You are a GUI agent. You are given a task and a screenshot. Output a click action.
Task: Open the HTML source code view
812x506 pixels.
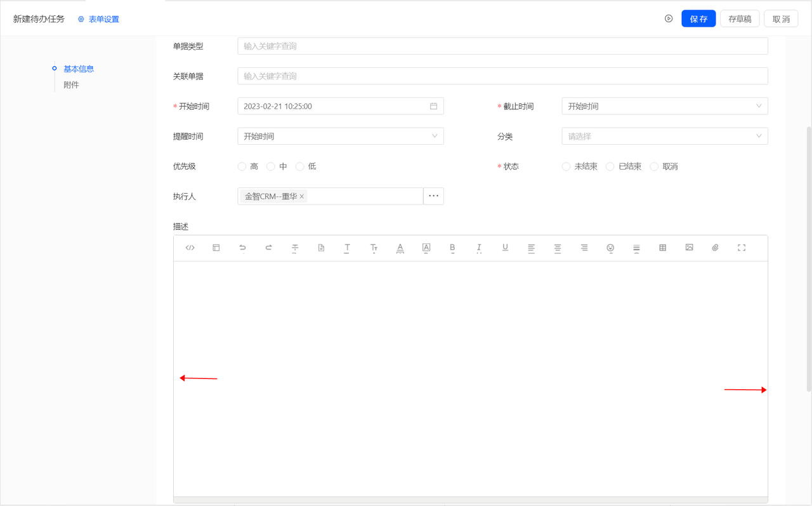pos(190,248)
